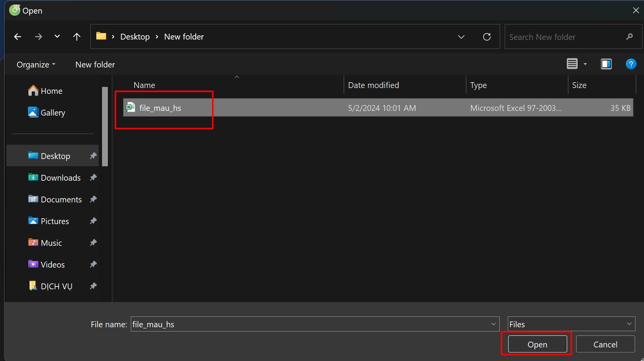Click New folder in the toolbar
The height and width of the screenshot is (361, 644).
coord(95,65)
